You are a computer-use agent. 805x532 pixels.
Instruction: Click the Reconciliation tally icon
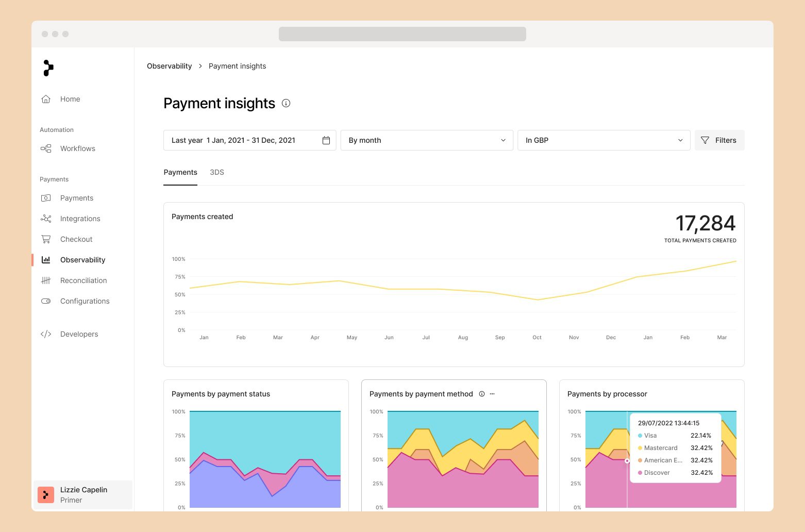[46, 280]
